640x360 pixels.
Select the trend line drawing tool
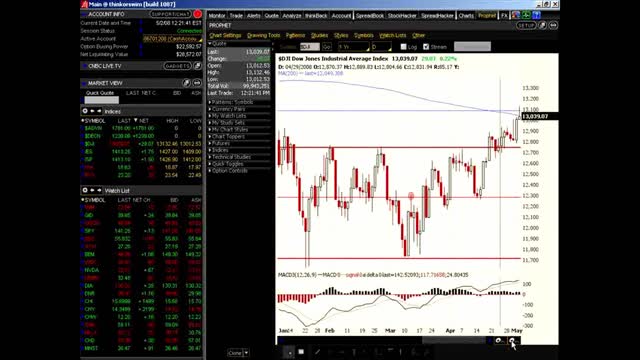[x=317, y=352]
